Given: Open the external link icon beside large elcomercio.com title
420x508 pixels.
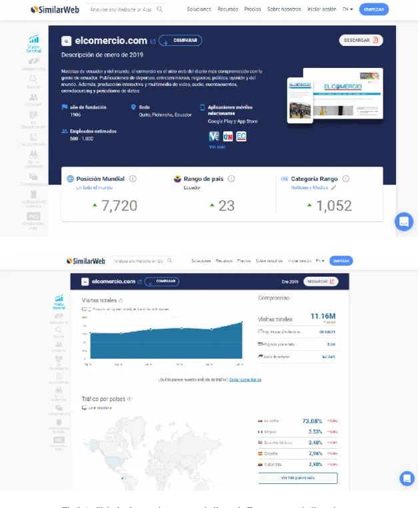Looking at the screenshot, I should 153,41.
